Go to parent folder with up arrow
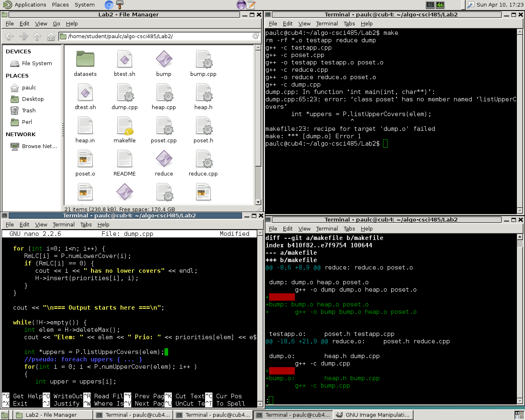The width and height of the screenshot is (525, 420). tap(37, 37)
